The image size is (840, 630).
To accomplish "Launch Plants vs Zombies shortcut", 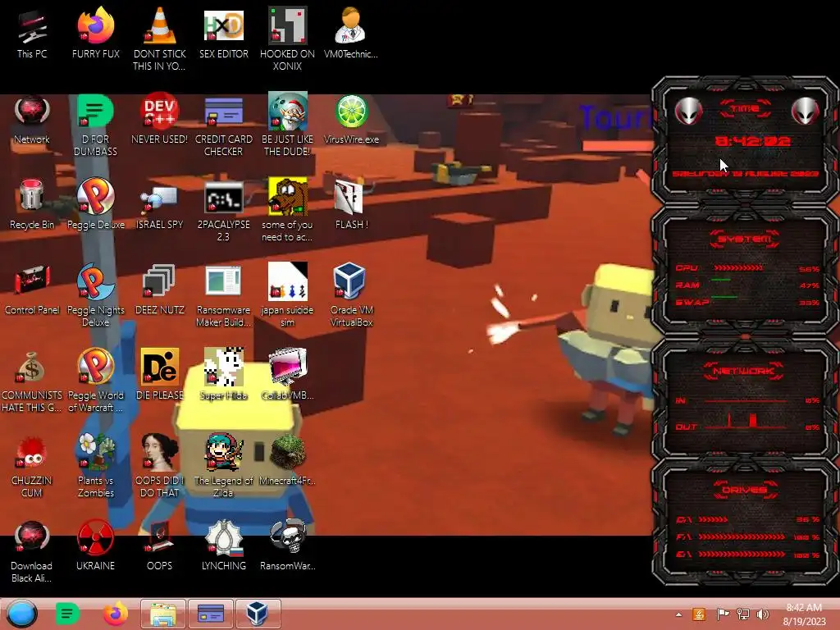I will [x=96, y=466].
